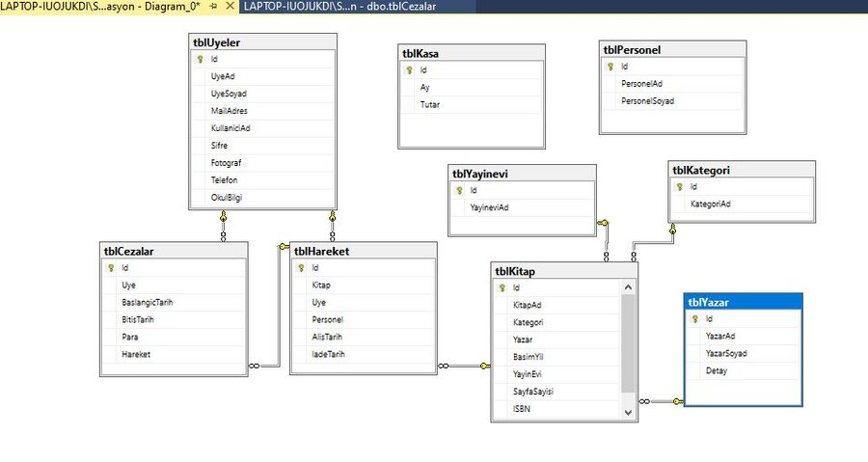The height and width of the screenshot is (462, 868).
Task: Click the primary key icon in tblUyeler
Action: 201,59
